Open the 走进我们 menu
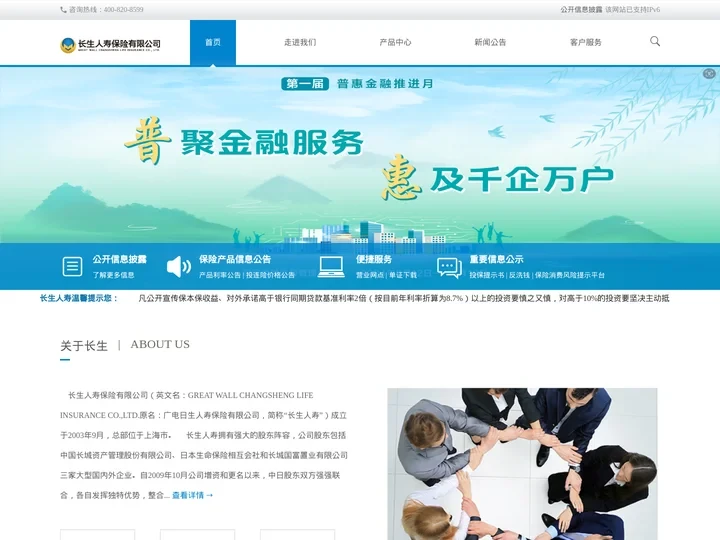The image size is (720, 540). [x=300, y=42]
